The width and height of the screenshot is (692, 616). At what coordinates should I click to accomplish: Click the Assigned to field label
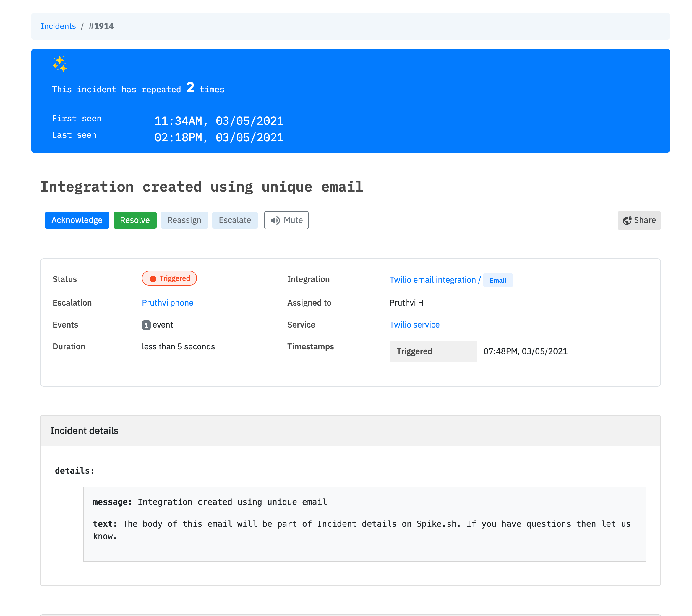click(309, 303)
